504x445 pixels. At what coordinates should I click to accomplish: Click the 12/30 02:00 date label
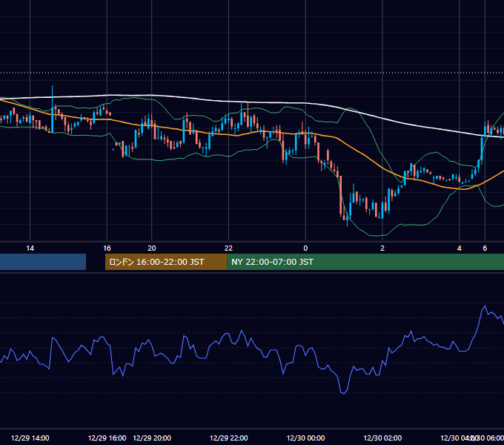pyautogui.click(x=382, y=438)
